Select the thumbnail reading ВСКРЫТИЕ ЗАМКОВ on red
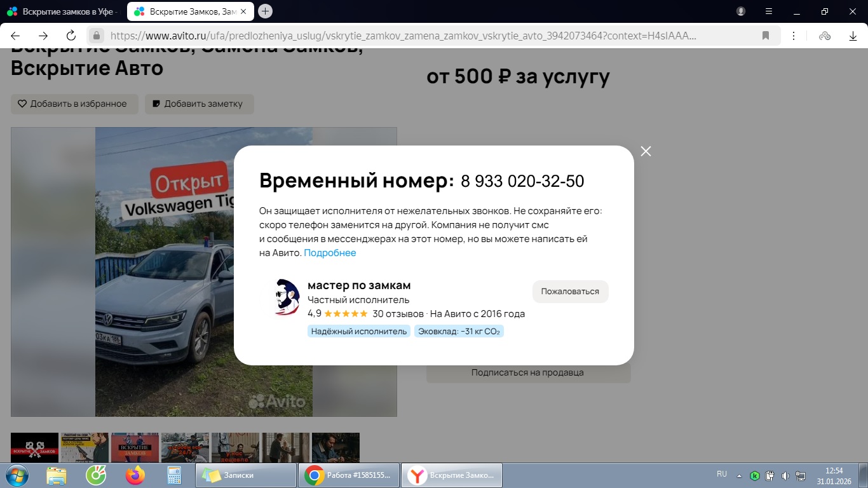This screenshot has height=488, width=868. click(135, 448)
